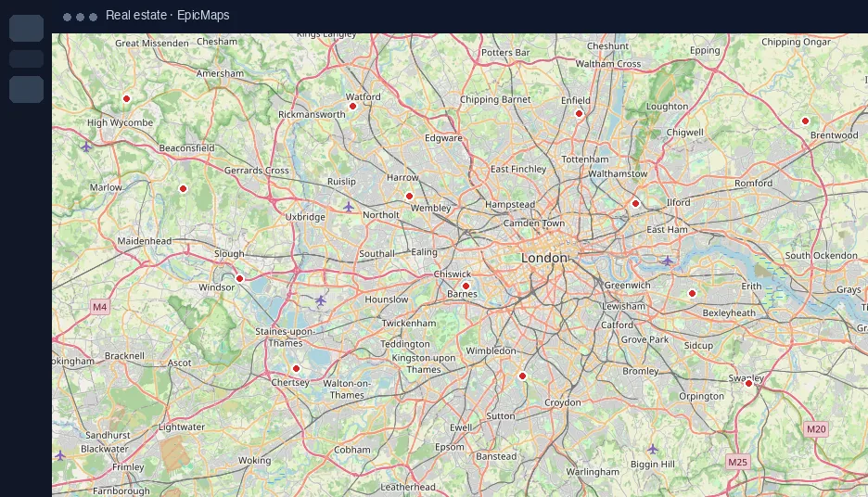
Task: Click the red marker near Watford
Action: pos(352,107)
